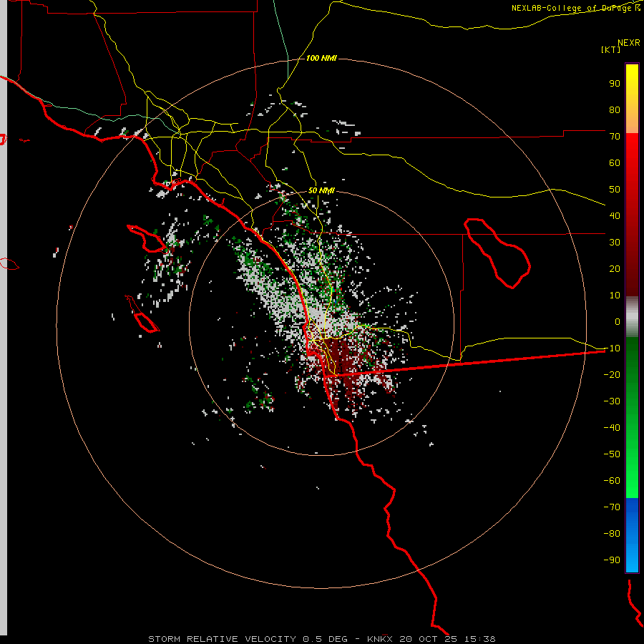Click the -80 value on velocity scale
The image size is (644, 644).
[x=612, y=534]
